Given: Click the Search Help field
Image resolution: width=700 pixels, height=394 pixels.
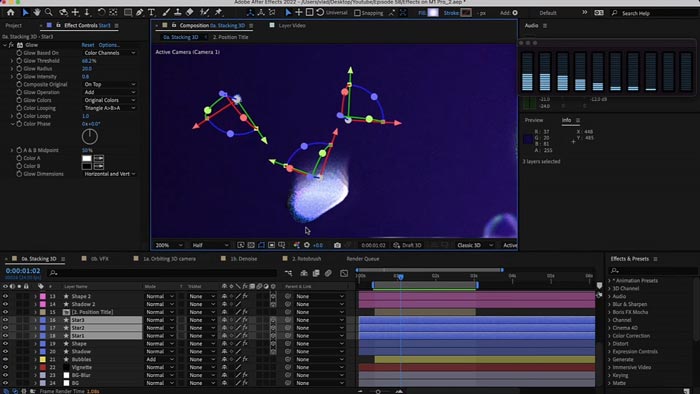Looking at the screenshot, I should point(654,13).
